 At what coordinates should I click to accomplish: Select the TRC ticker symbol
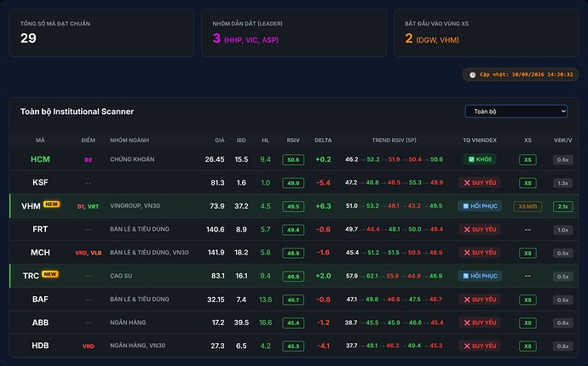31,276
